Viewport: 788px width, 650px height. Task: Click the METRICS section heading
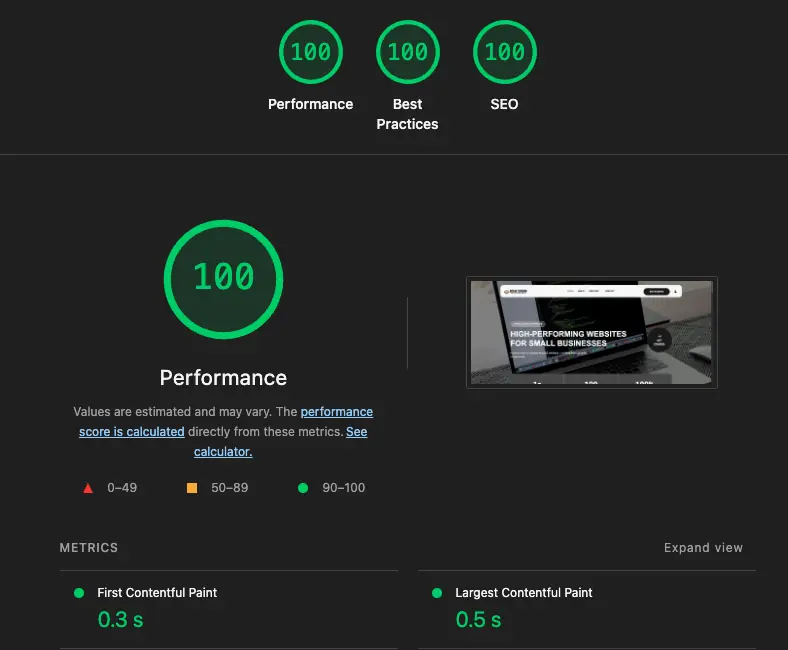(x=89, y=548)
